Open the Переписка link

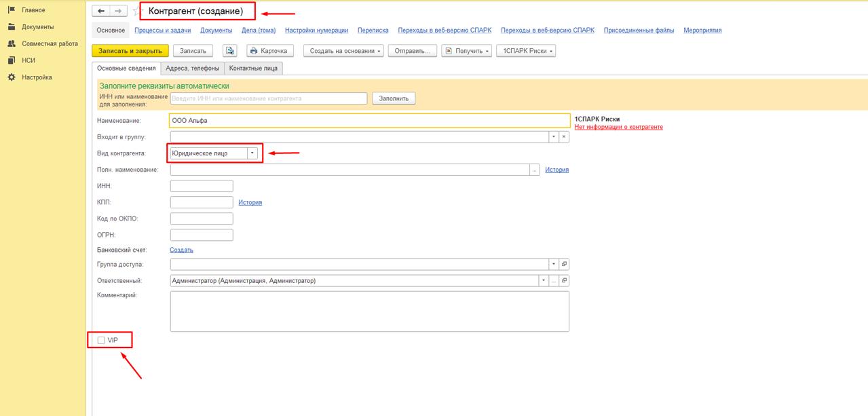(x=373, y=31)
